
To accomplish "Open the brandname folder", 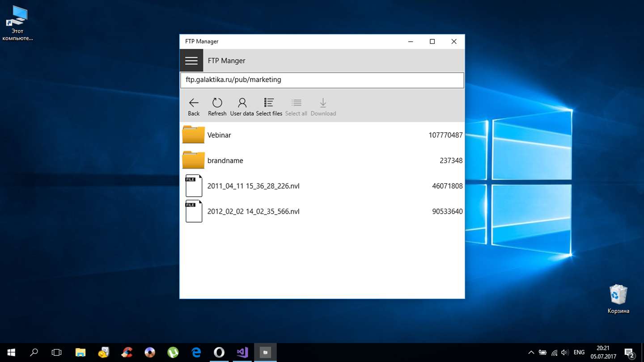I will [x=225, y=160].
